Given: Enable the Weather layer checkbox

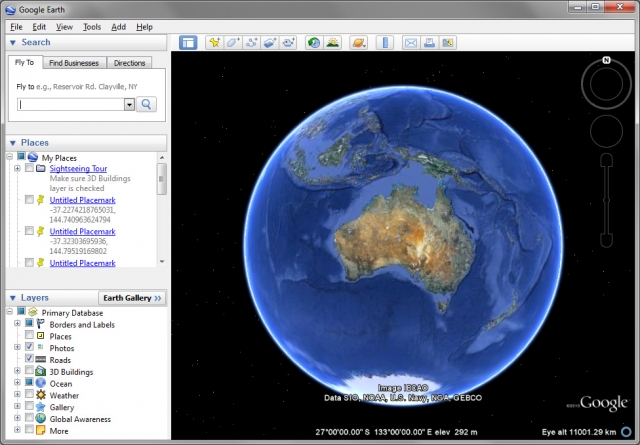Looking at the screenshot, I should (29, 394).
